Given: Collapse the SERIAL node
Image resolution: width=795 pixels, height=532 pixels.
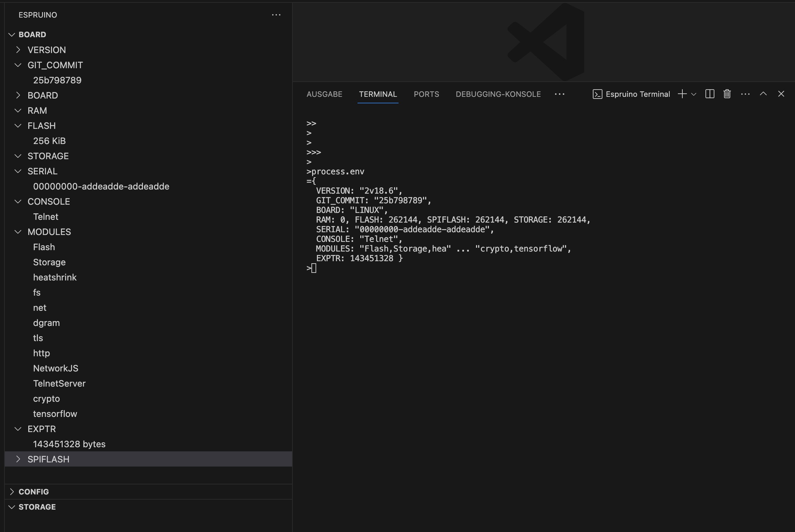Looking at the screenshot, I should click(x=148, y=171).
